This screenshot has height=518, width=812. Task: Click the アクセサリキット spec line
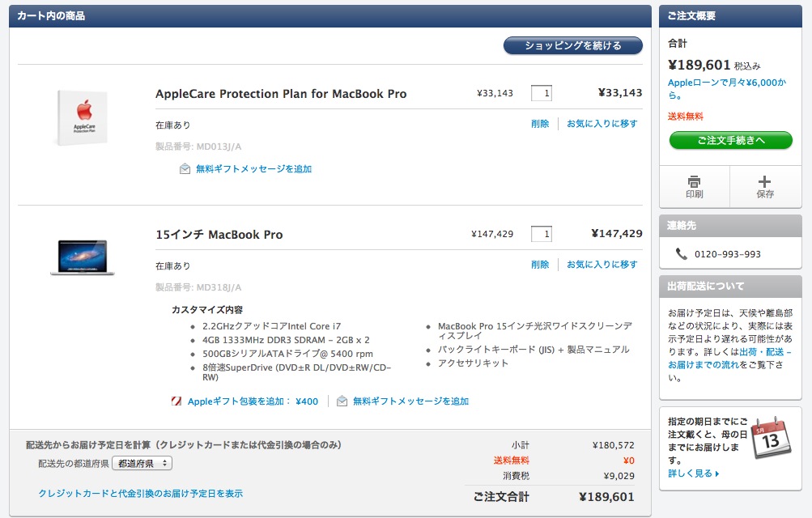tap(473, 363)
